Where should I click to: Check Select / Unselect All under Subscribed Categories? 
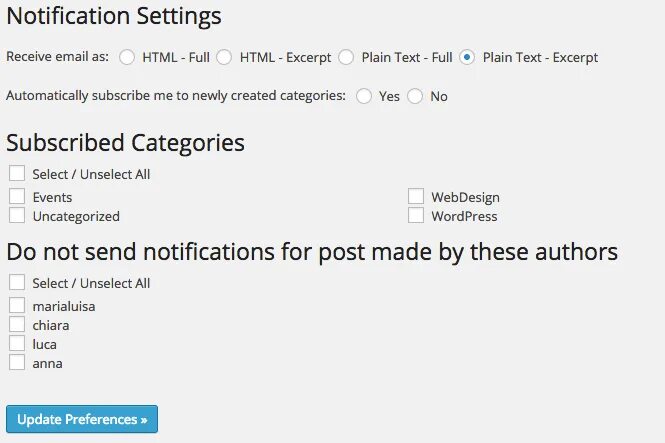point(17,173)
